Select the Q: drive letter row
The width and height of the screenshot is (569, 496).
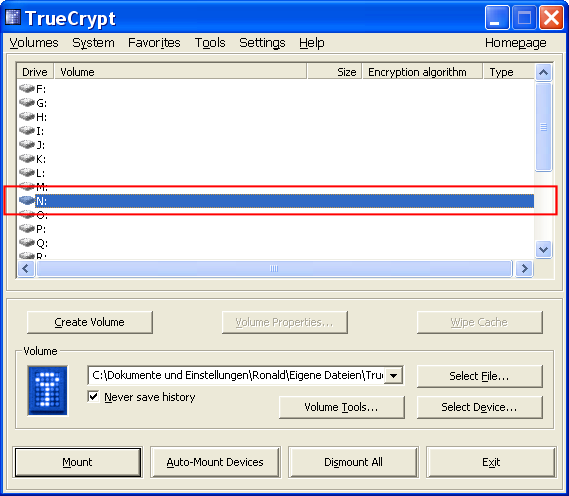pos(276,243)
